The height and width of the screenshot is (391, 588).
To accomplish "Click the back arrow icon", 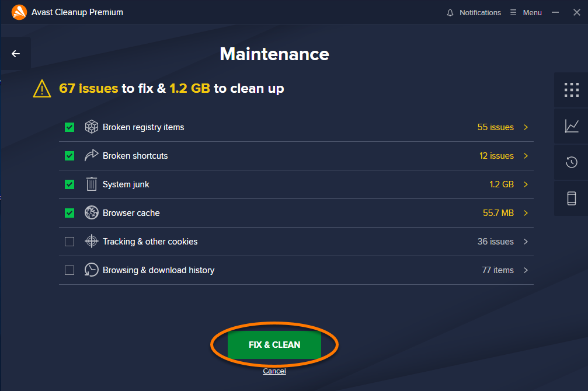I will (x=16, y=54).
